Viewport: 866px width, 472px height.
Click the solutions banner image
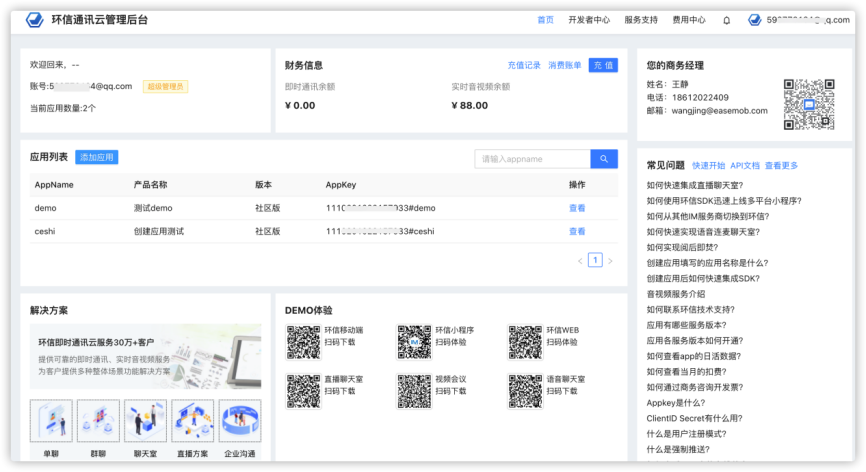145,356
